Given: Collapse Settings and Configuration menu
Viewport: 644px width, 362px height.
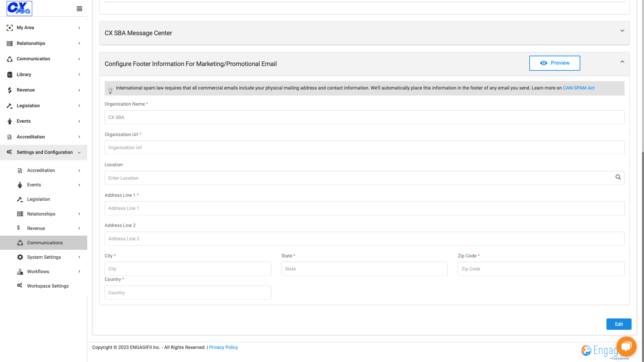Looking at the screenshot, I should [79, 153].
